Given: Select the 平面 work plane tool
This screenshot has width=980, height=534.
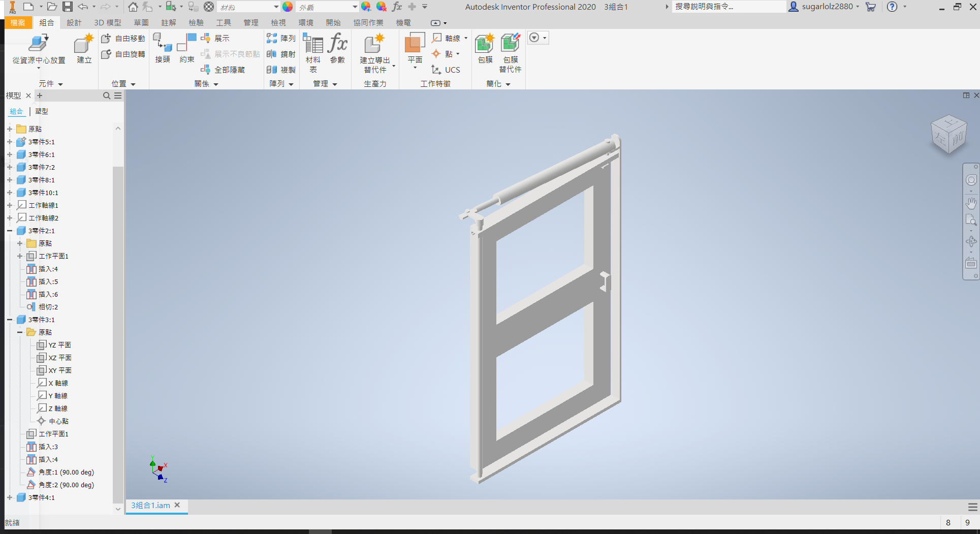Looking at the screenshot, I should (x=415, y=48).
